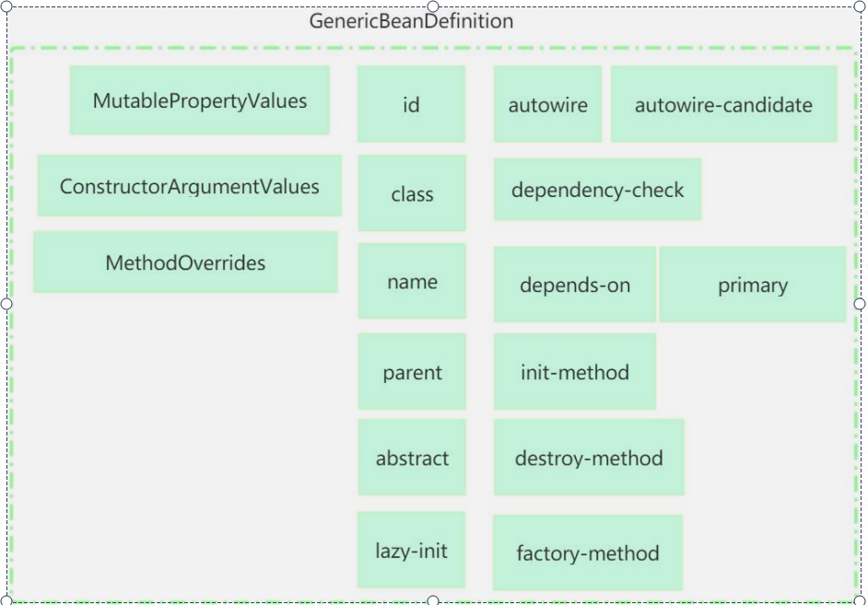Select the id box
Viewport: 868px width, 605px height.
click(411, 104)
